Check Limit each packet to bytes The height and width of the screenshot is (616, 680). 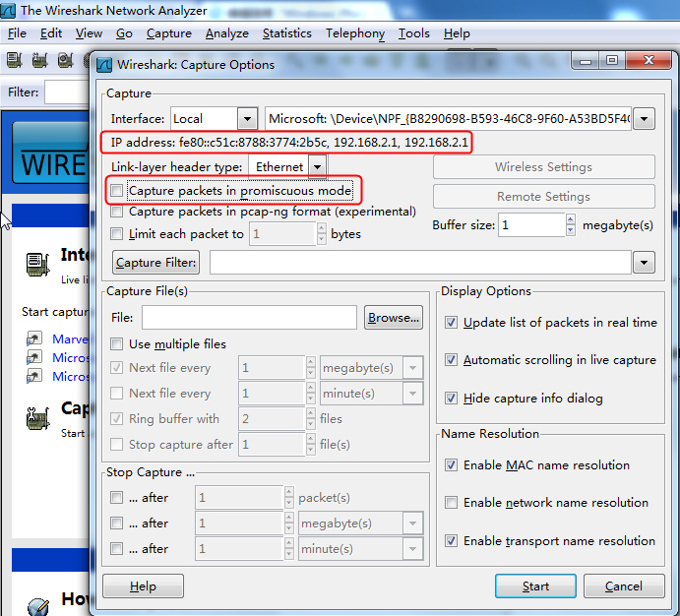click(x=116, y=234)
